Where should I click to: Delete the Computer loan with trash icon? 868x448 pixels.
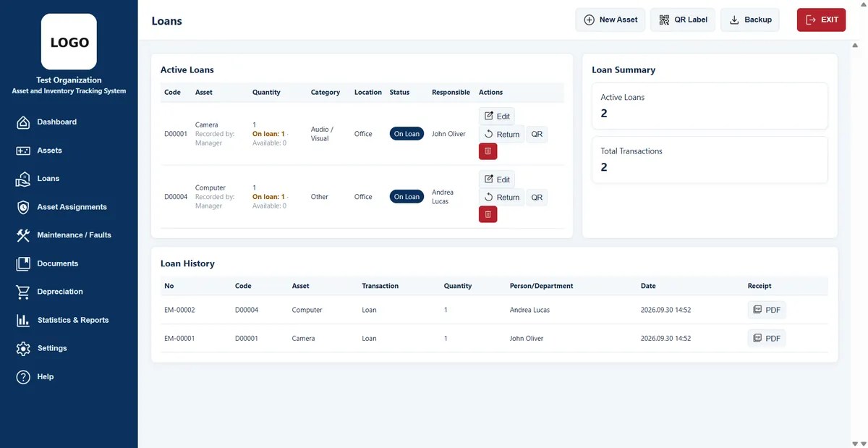(488, 214)
